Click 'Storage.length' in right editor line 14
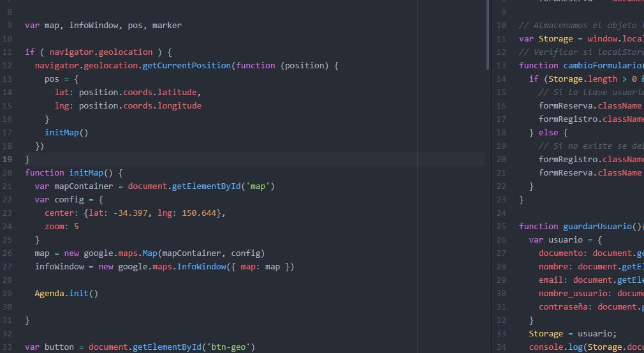 point(583,79)
